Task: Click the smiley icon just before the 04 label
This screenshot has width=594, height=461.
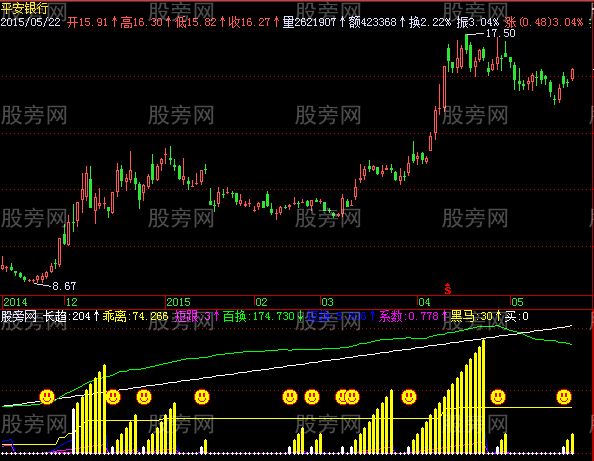Action: (409, 397)
